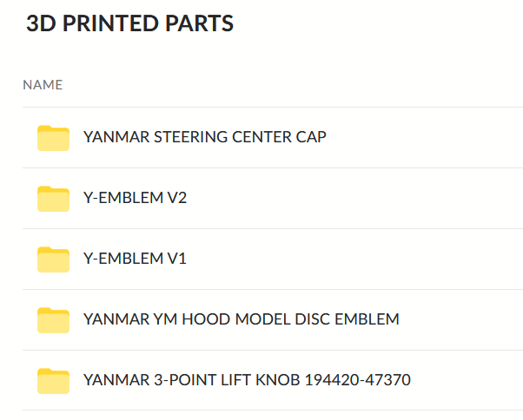Open YANMAR 3-POINT LIFT KNOB 194420-47370
Image resolution: width=523 pixels, height=420 pixels.
point(247,380)
